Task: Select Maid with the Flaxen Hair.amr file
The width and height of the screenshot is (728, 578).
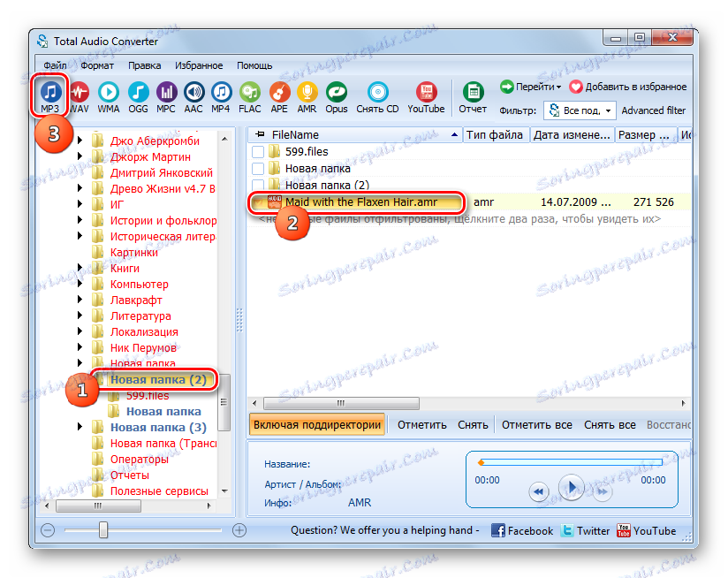Action: click(x=361, y=202)
